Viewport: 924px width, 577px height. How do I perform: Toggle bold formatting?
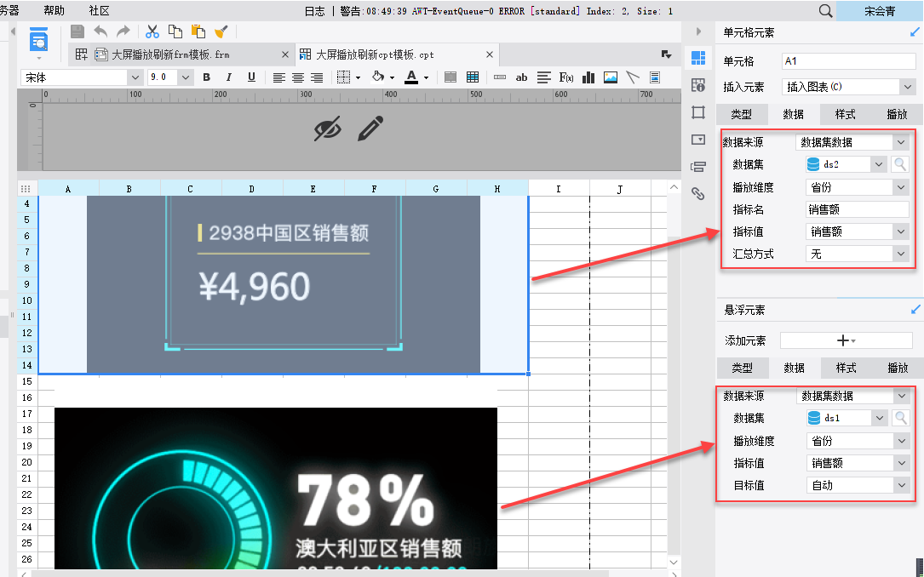(x=206, y=77)
